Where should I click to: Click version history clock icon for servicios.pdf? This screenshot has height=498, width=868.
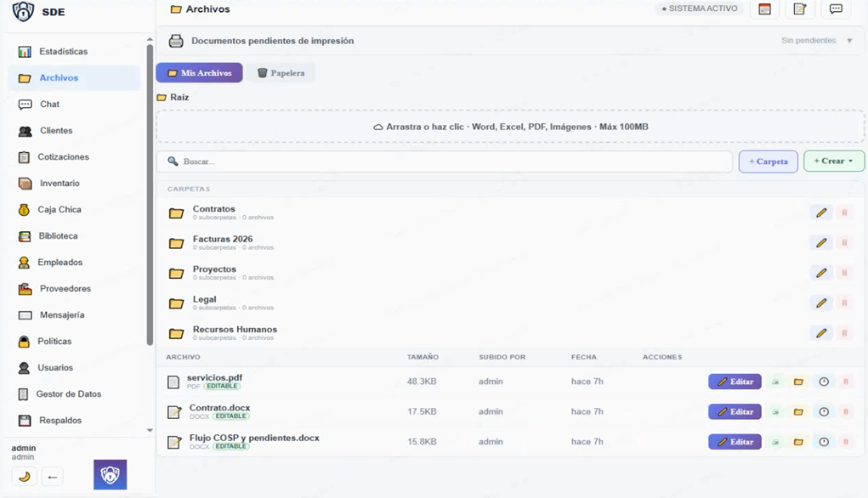[823, 382]
